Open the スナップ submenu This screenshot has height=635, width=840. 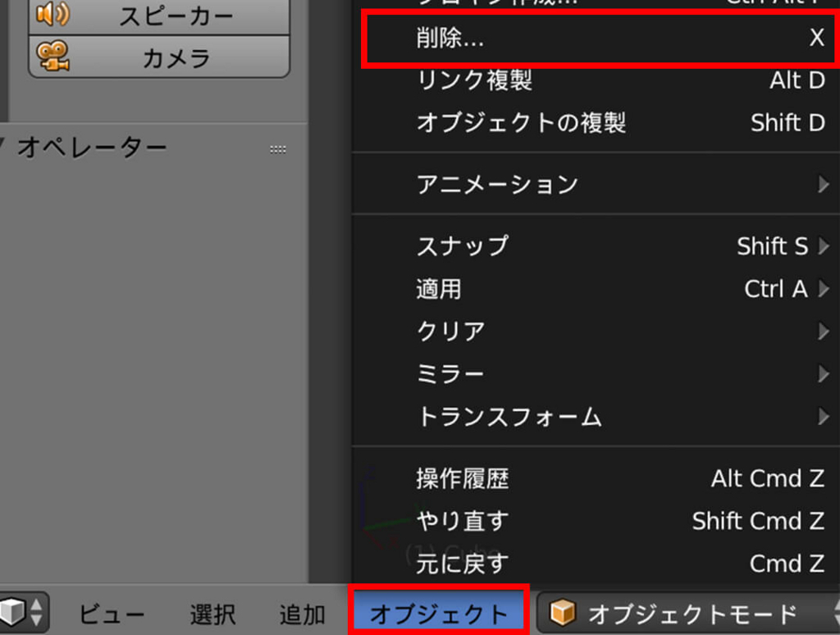point(596,246)
